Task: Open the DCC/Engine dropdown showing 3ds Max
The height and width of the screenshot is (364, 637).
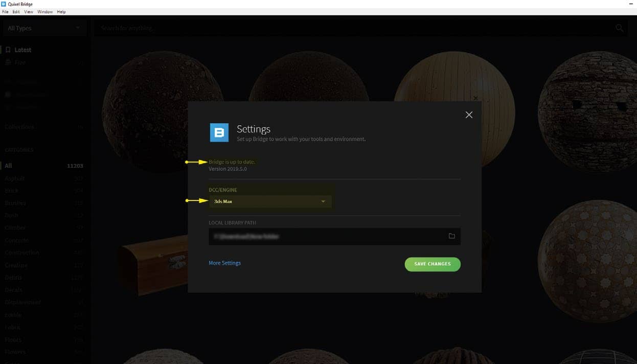Action: [270, 201]
